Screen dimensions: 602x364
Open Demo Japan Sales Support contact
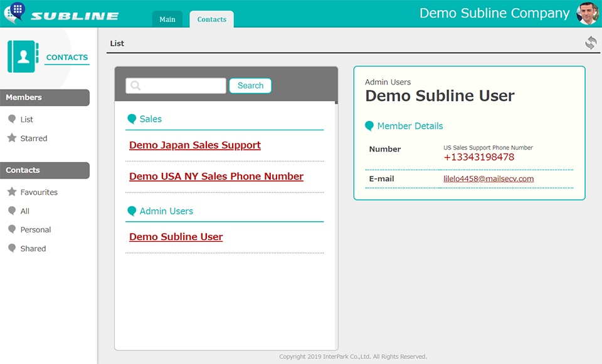[195, 145]
